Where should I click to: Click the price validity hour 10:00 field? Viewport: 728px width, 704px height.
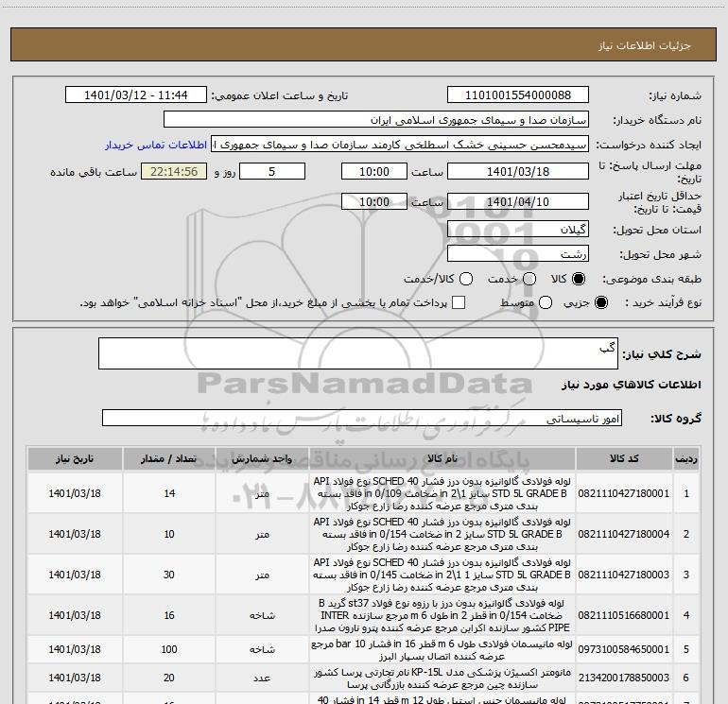coord(374,201)
